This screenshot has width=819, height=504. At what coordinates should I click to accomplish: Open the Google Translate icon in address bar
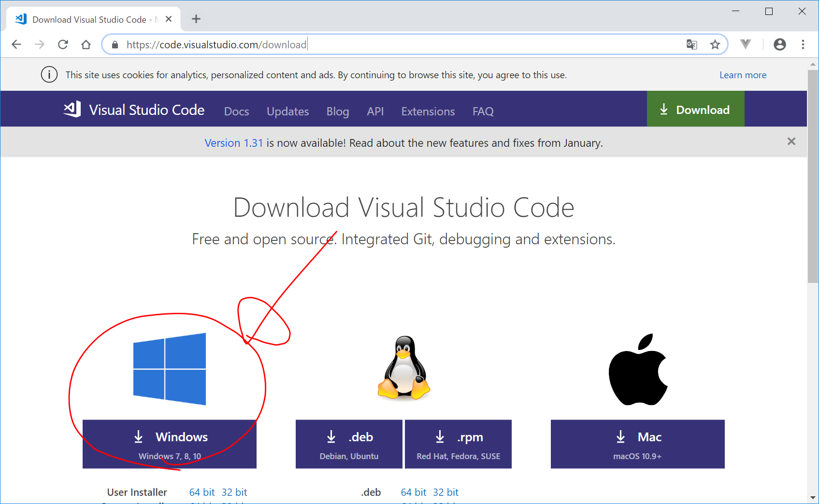(691, 44)
